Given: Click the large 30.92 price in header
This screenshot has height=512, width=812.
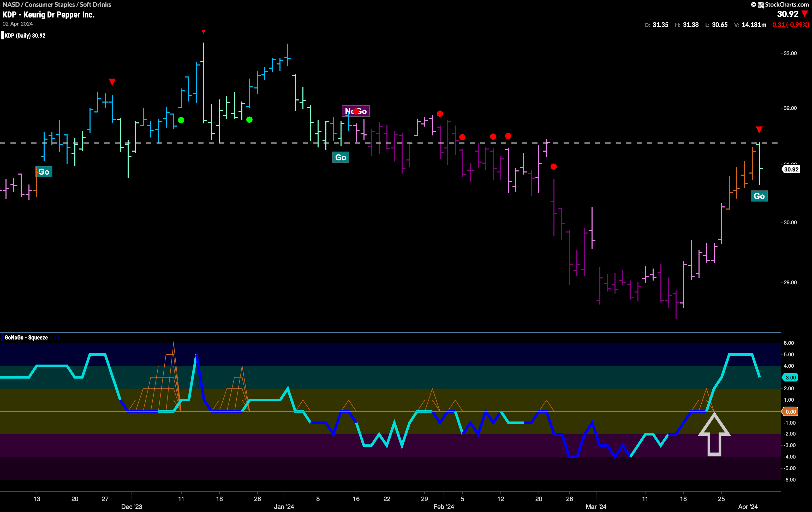Looking at the screenshot, I should click(788, 14).
